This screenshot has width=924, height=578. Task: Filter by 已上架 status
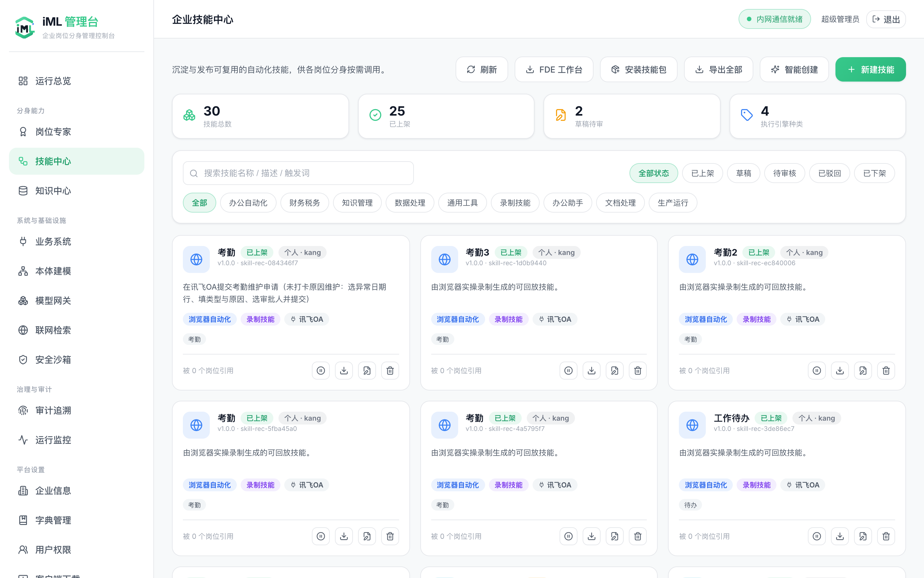point(703,173)
